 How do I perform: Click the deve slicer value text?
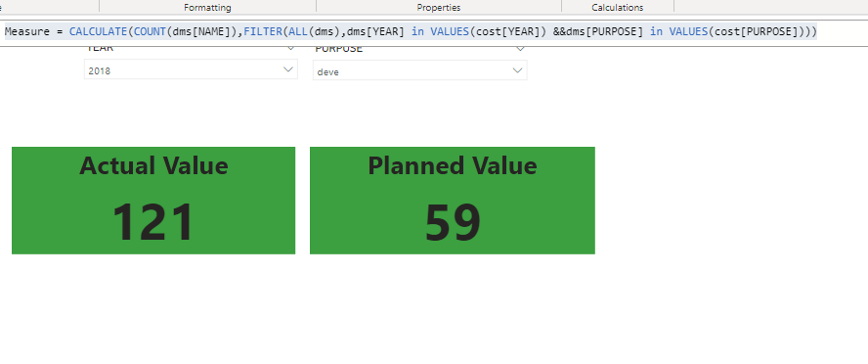[x=327, y=72]
